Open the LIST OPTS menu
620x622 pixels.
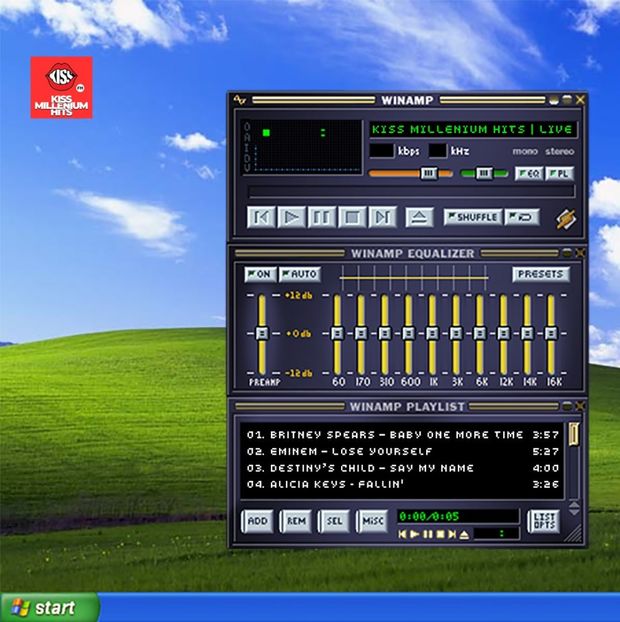[x=544, y=521]
